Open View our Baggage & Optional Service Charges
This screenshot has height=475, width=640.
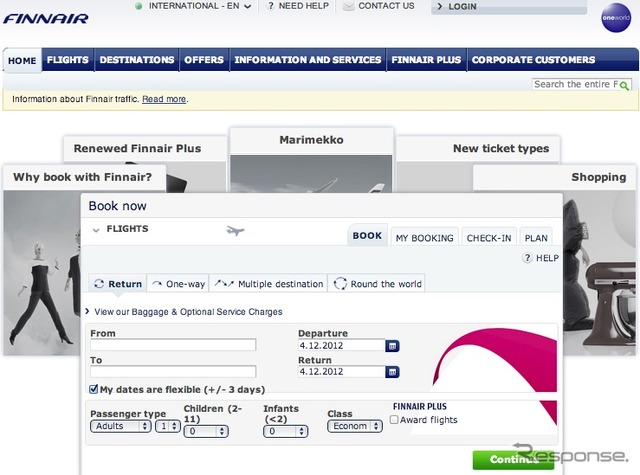(x=188, y=312)
